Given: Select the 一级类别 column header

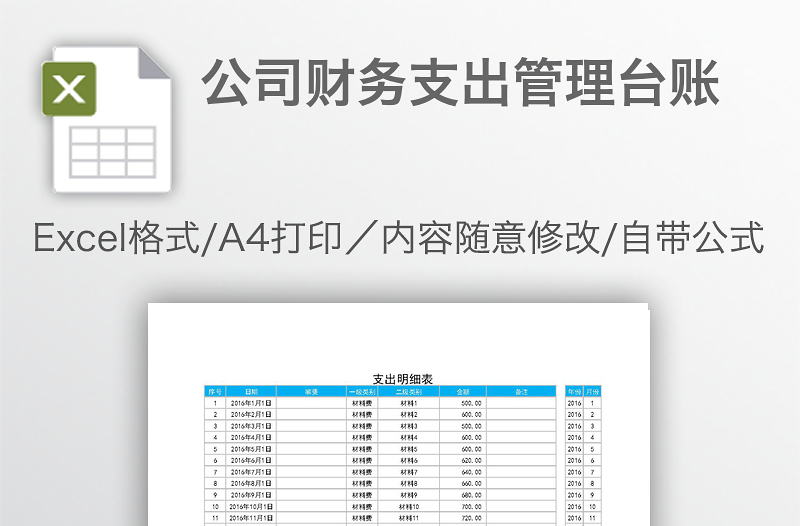Looking at the screenshot, I should tap(362, 391).
